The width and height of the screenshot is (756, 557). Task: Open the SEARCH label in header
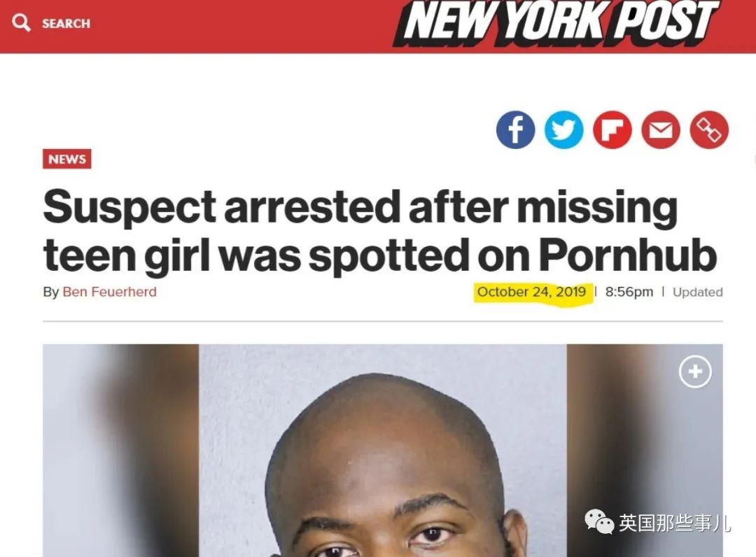[66, 24]
